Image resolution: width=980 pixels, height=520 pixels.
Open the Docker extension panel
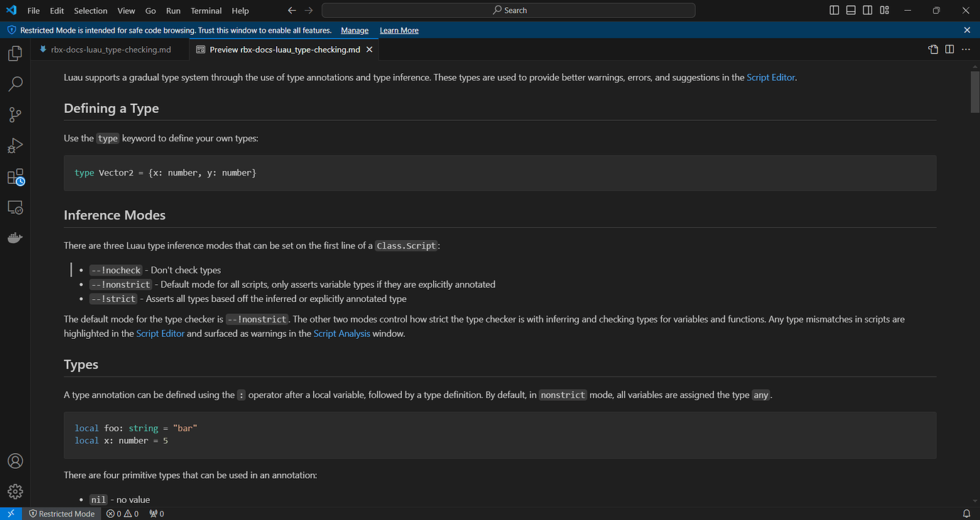tap(15, 237)
